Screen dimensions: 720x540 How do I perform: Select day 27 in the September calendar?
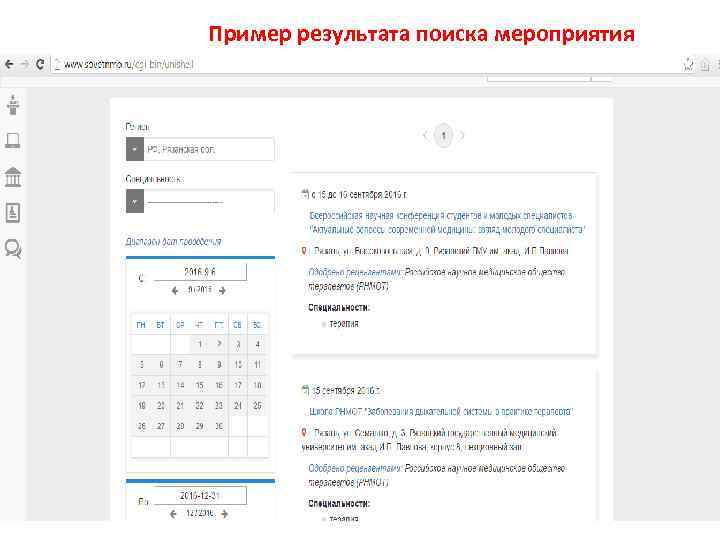(161, 426)
